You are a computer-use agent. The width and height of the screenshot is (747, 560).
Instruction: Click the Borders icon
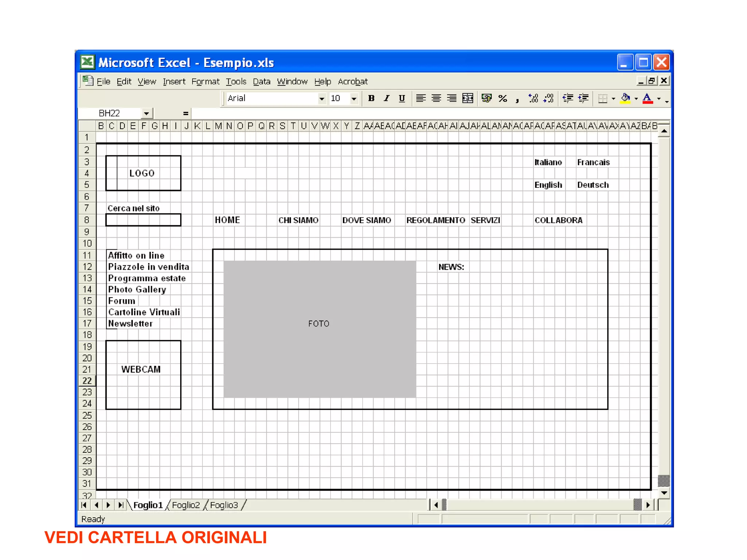coord(603,98)
